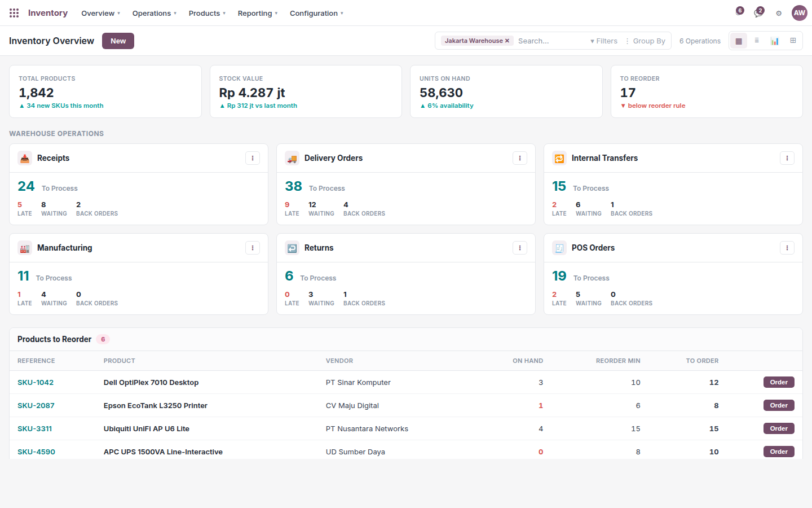Viewport: 812px width, 508px height.
Task: Open the debug settings gear icon
Action: 779,13
